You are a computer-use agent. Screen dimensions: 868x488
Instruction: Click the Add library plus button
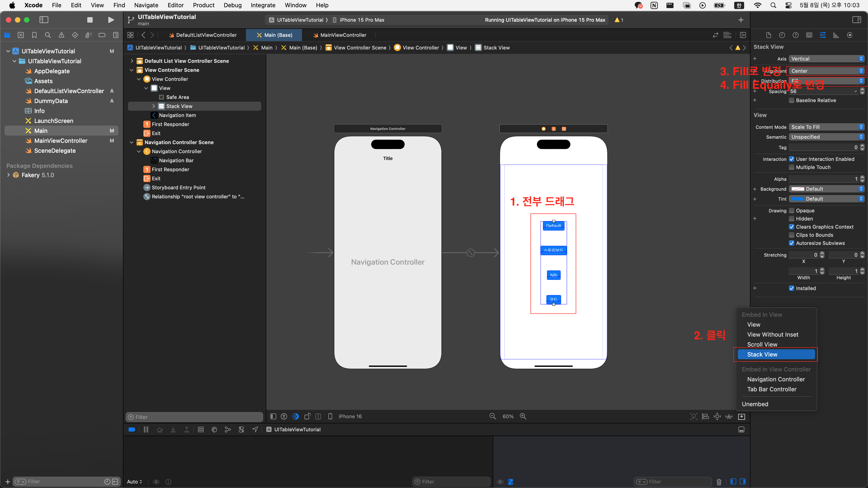pos(741,20)
